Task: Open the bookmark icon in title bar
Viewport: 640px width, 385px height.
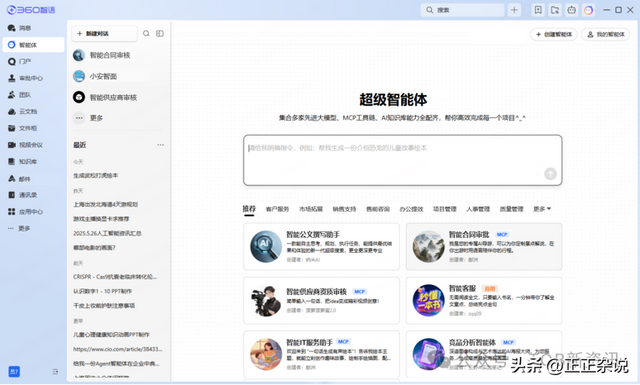Action: click(538, 10)
